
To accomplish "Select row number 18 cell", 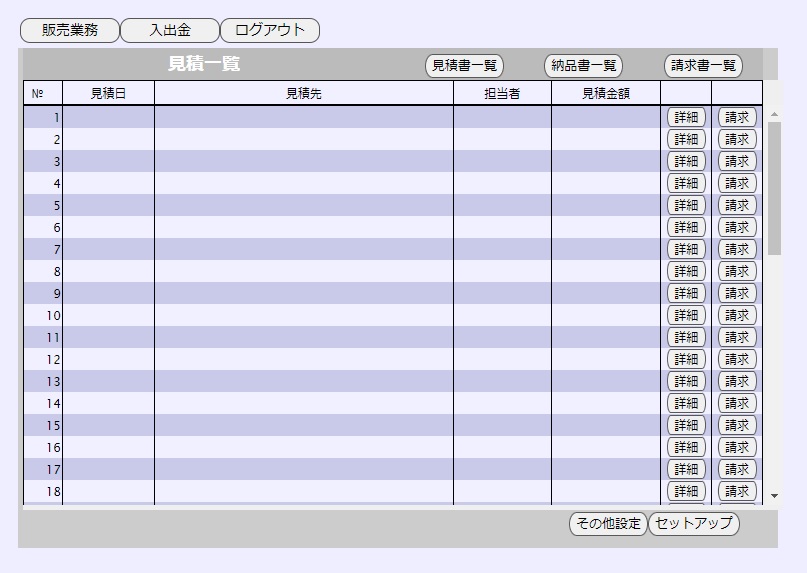I will coord(43,492).
